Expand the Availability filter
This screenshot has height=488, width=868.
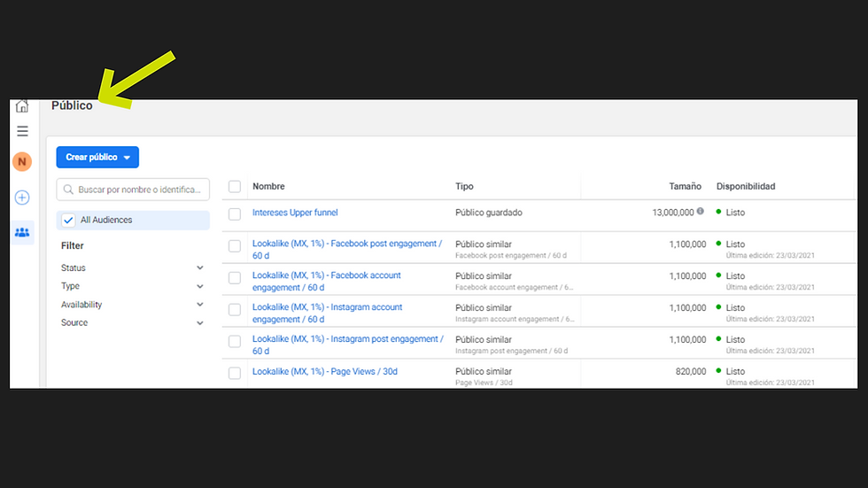click(200, 305)
